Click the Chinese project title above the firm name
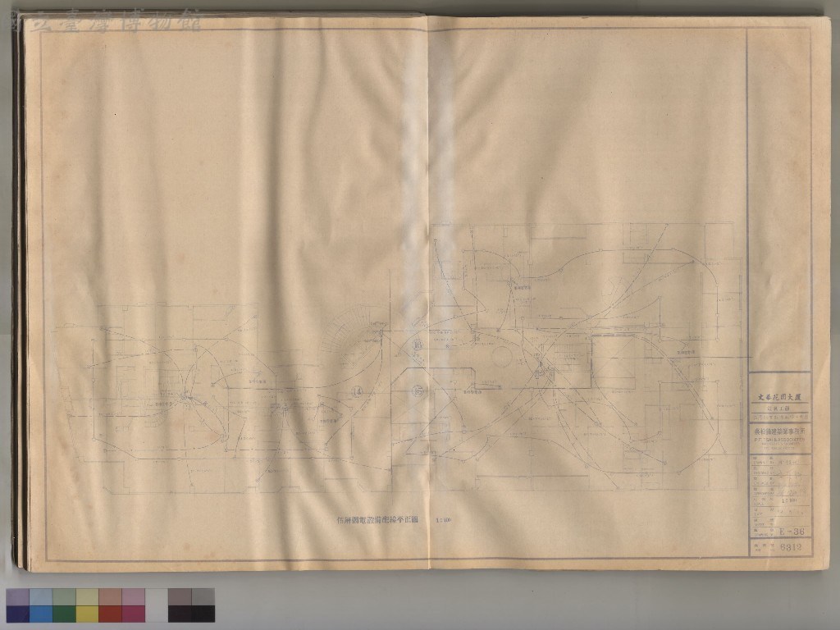840x630 pixels. click(x=779, y=398)
